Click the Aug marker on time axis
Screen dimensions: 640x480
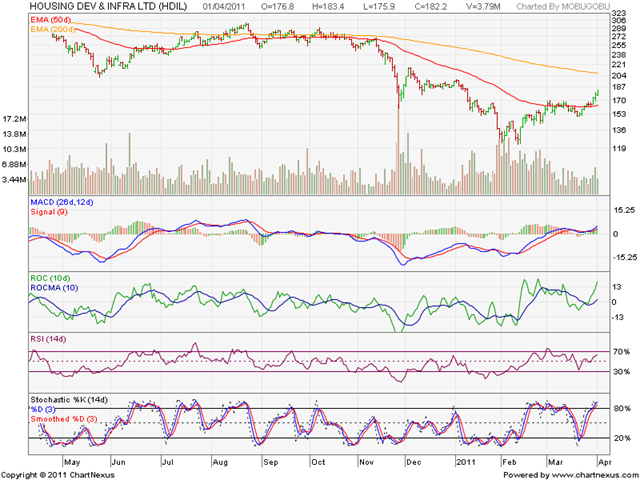pos(220,462)
